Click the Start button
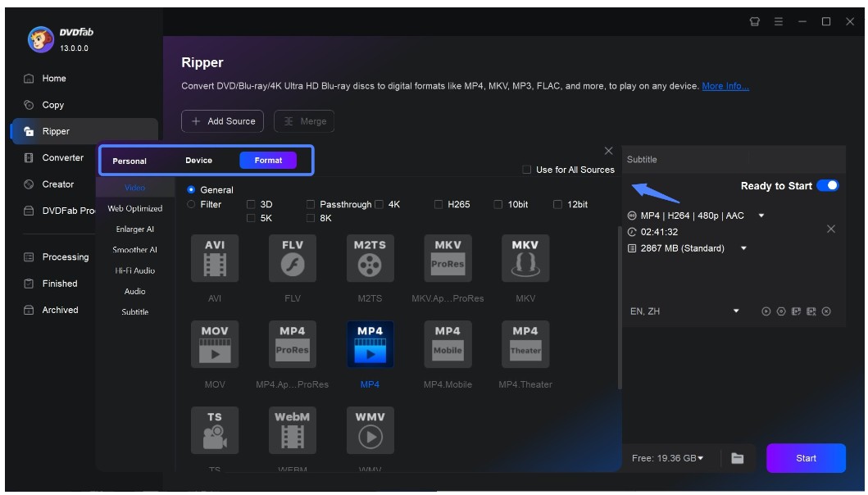This screenshot has width=868, height=495. 806,458
